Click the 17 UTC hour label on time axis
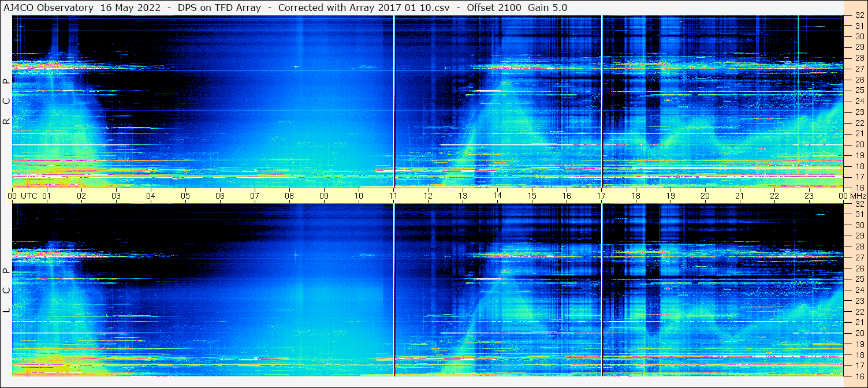 tap(601, 196)
